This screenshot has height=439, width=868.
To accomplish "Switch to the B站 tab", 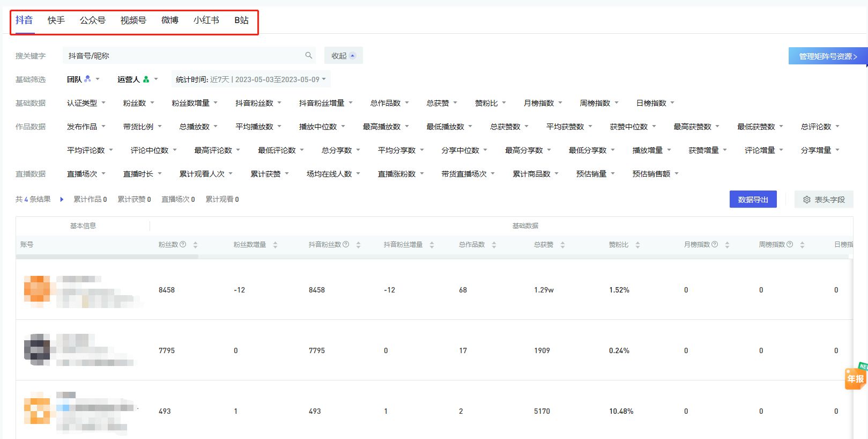I will (x=242, y=20).
